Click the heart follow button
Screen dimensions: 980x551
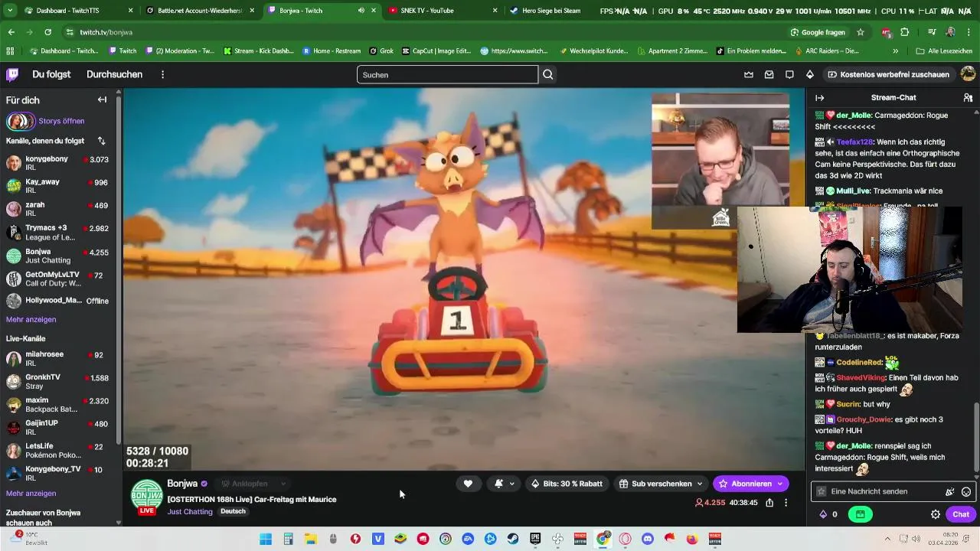(468, 484)
